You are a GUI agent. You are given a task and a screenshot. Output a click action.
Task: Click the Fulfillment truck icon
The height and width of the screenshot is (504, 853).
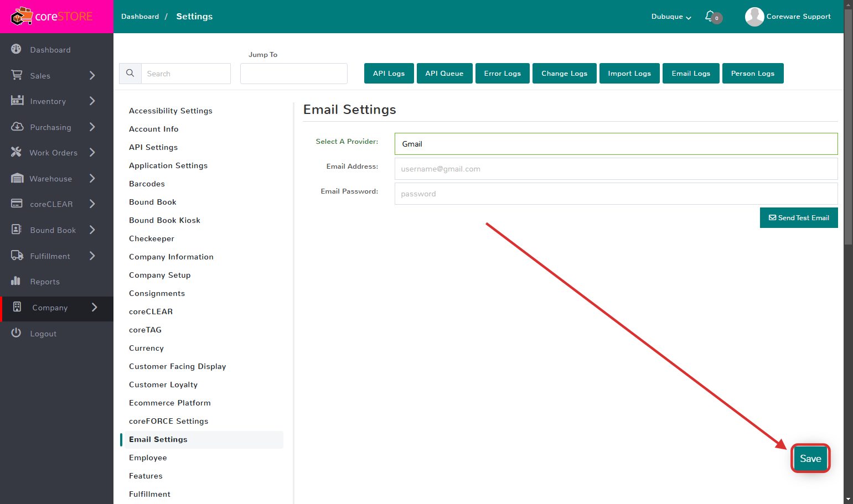[17, 255]
